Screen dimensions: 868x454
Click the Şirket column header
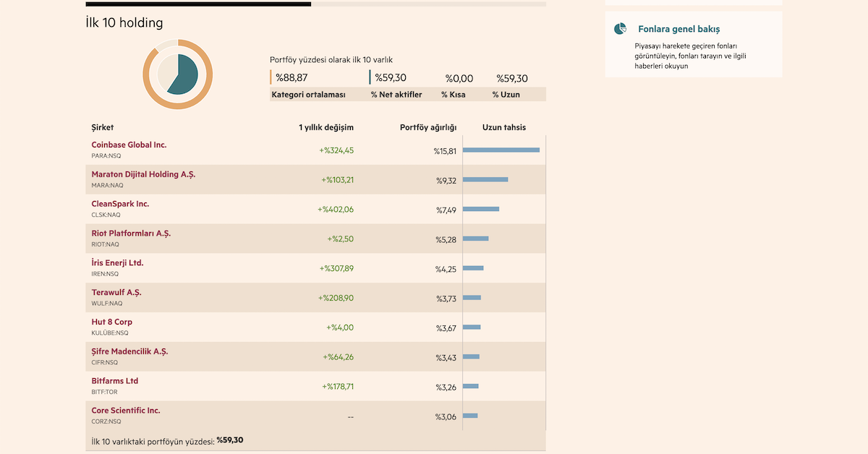(x=103, y=128)
